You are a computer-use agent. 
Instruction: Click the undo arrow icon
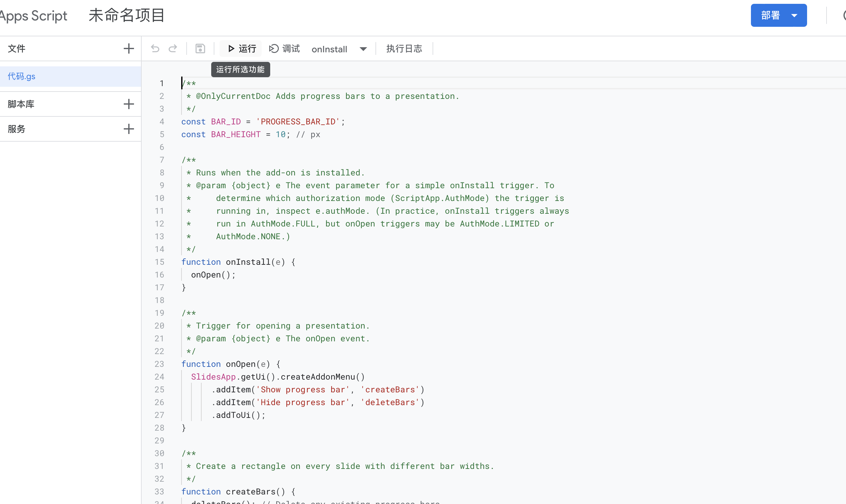point(155,48)
